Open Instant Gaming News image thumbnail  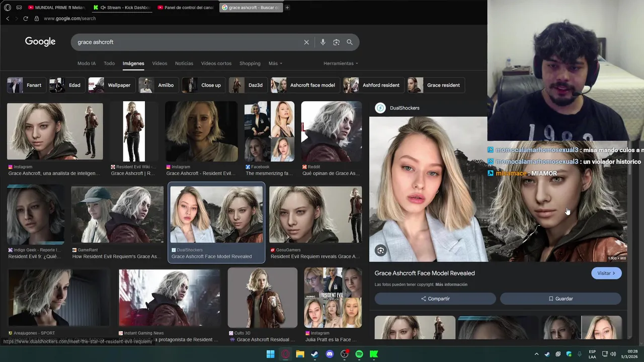170,298
